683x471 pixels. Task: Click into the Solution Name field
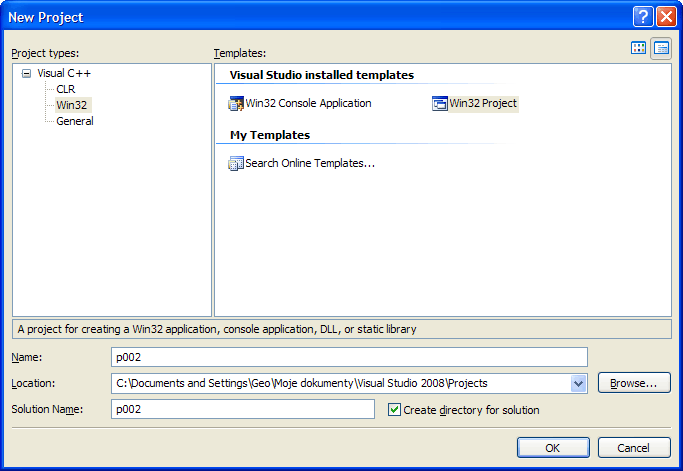tap(242, 409)
